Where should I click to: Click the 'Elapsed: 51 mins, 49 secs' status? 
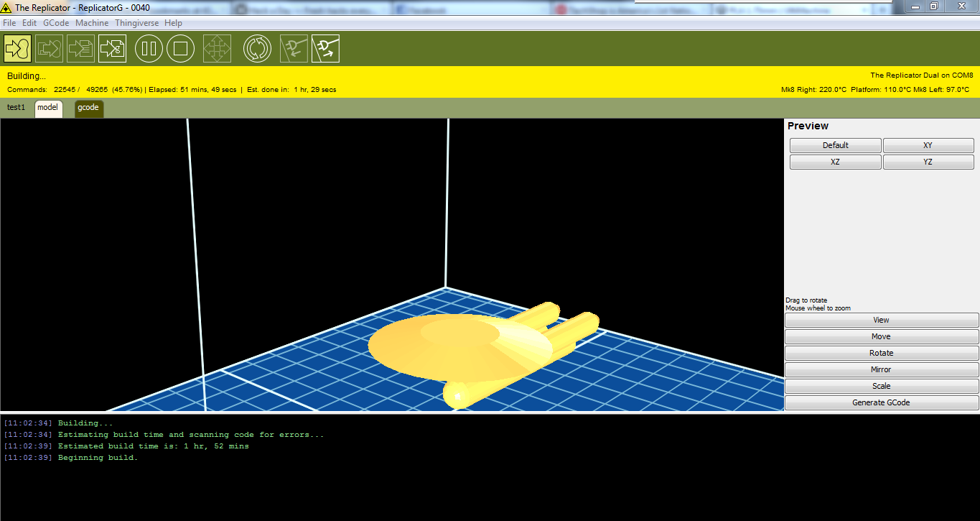tap(192, 90)
